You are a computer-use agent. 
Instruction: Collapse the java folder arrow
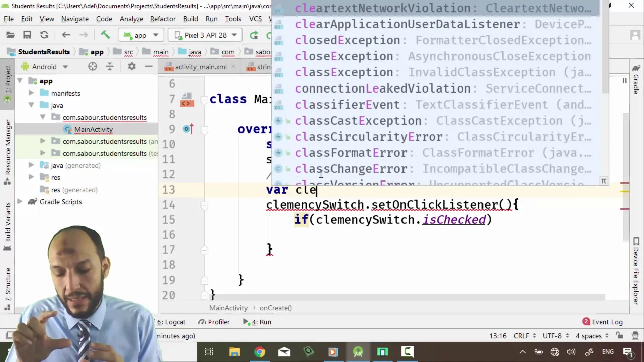31,105
